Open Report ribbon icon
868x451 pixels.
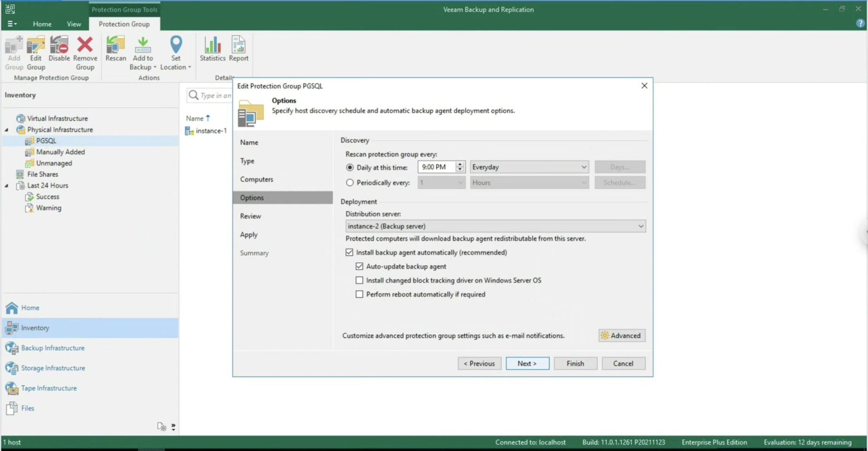tap(239, 49)
